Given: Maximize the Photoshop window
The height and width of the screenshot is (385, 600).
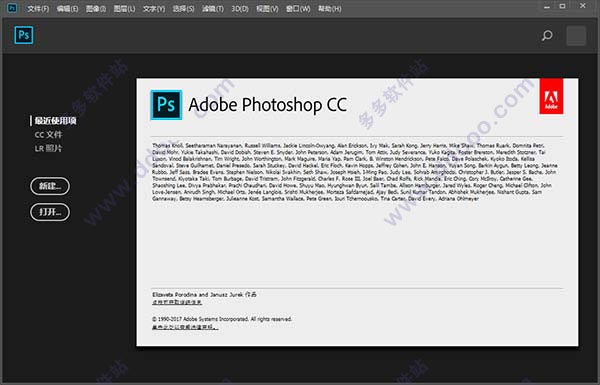Looking at the screenshot, I should (562, 7).
